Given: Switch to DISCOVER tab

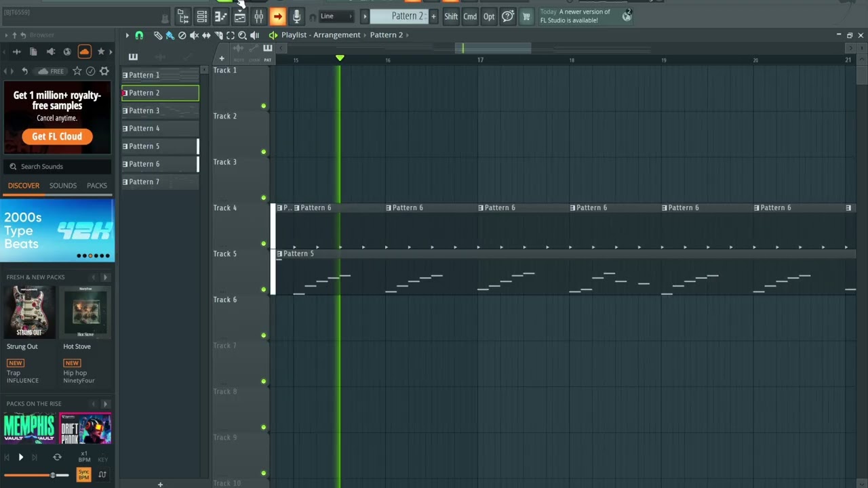Looking at the screenshot, I should click(24, 186).
